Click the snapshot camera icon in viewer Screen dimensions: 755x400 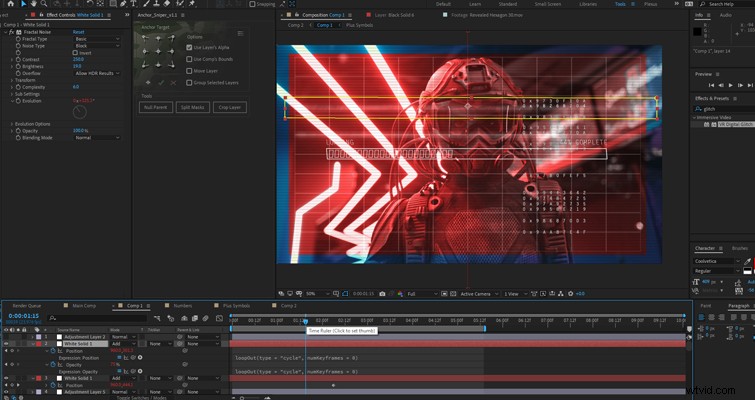[x=382, y=294]
